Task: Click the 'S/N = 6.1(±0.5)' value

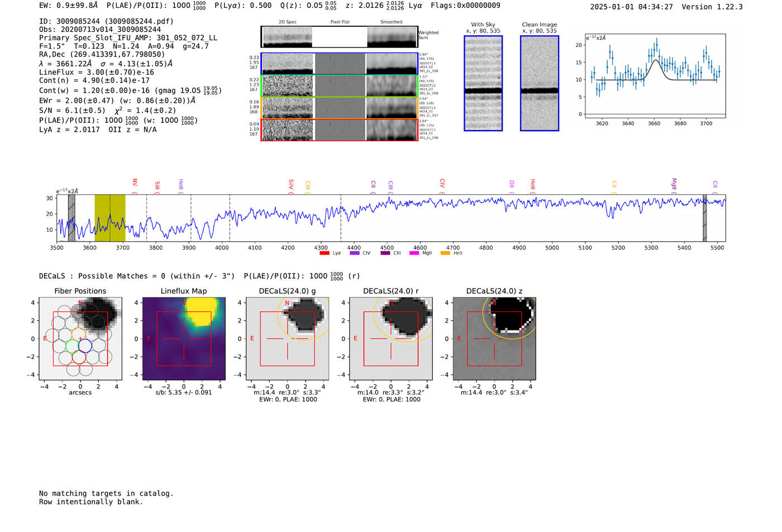Action: [x=72, y=111]
